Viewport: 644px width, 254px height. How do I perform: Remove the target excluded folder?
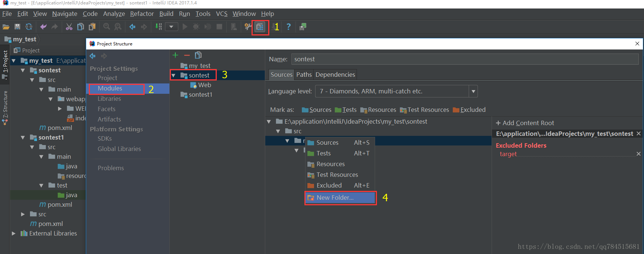tap(638, 154)
